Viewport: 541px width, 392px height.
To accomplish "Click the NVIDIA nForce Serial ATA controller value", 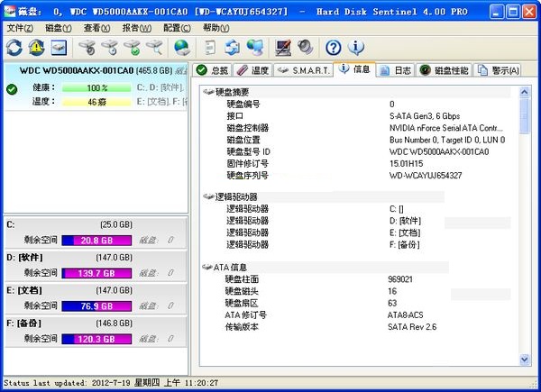I will [x=446, y=128].
